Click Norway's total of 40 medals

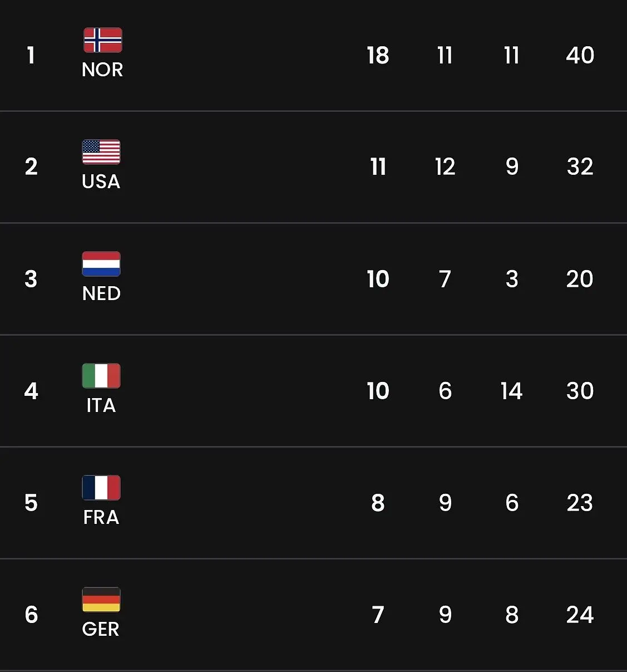(580, 55)
